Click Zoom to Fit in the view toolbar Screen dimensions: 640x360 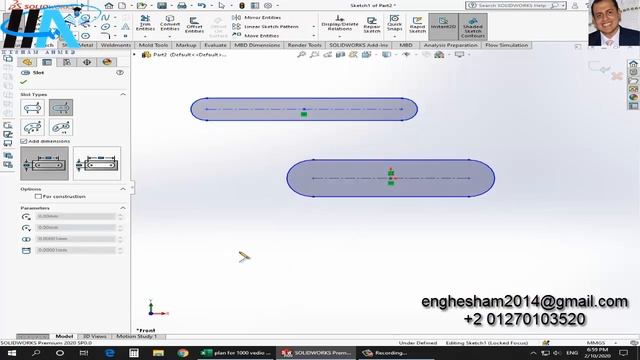pyautogui.click(x=301, y=54)
